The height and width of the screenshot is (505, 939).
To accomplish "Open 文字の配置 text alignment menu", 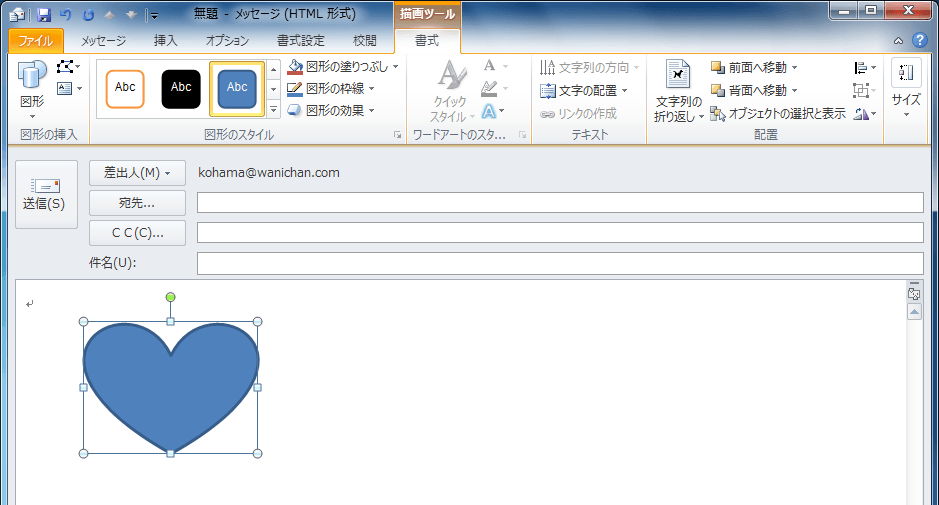I will (583, 90).
